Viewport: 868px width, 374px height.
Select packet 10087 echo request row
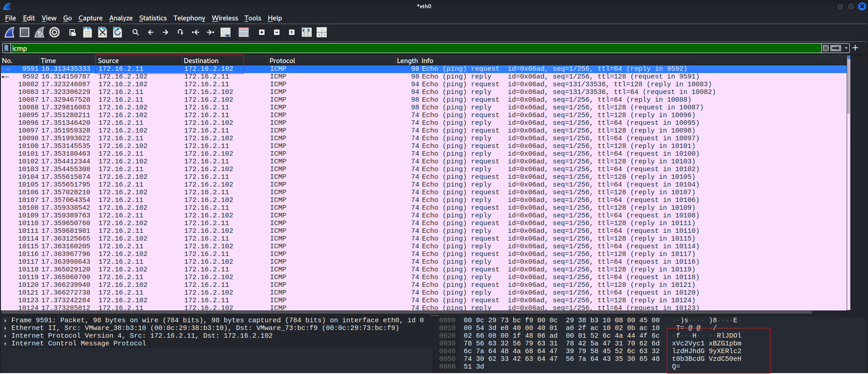coord(423,100)
